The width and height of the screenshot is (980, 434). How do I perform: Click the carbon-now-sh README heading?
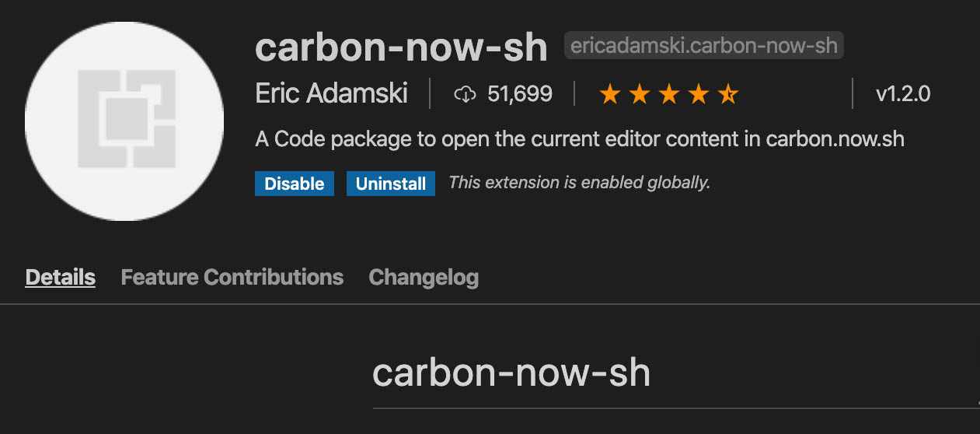pyautogui.click(x=511, y=373)
